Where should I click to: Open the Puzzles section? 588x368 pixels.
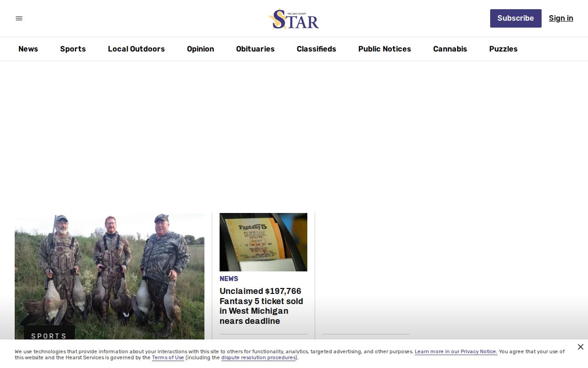[503, 49]
